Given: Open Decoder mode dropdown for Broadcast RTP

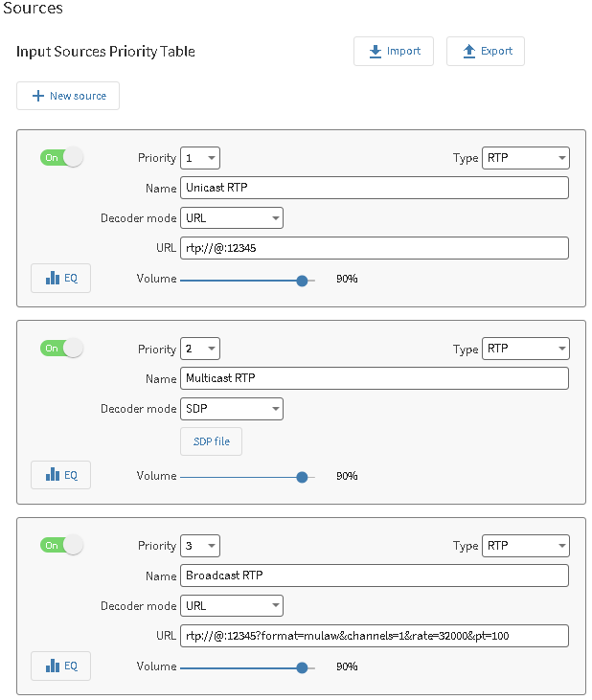Looking at the screenshot, I should pyautogui.click(x=232, y=605).
